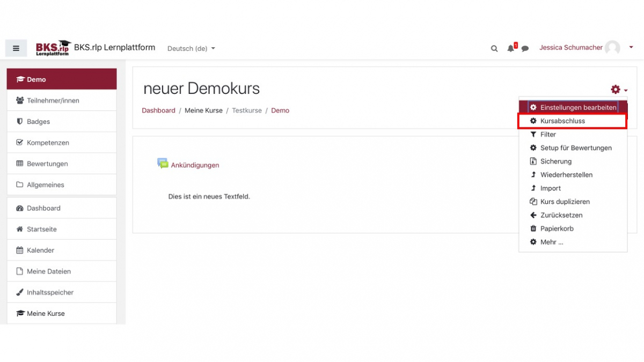Expand the Deutsch (de) language dropdown

(x=191, y=48)
